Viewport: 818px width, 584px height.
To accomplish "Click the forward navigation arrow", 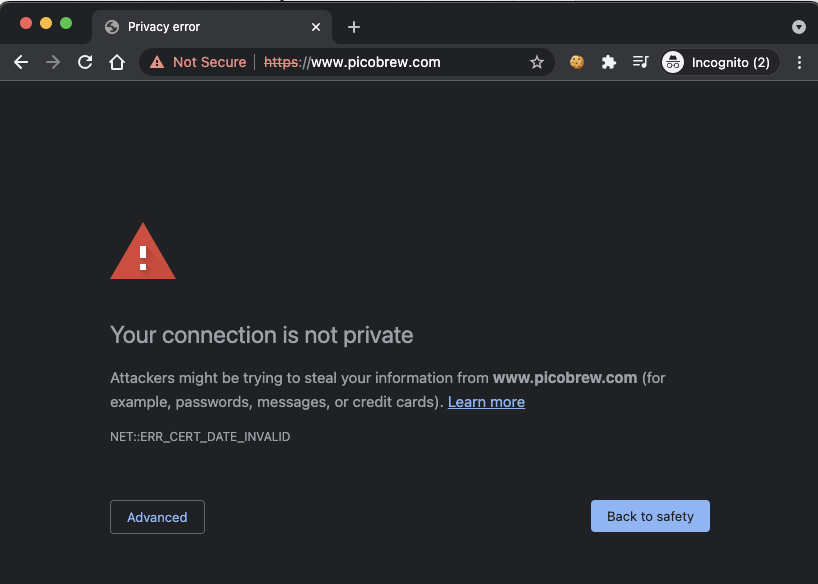I will 53,63.
